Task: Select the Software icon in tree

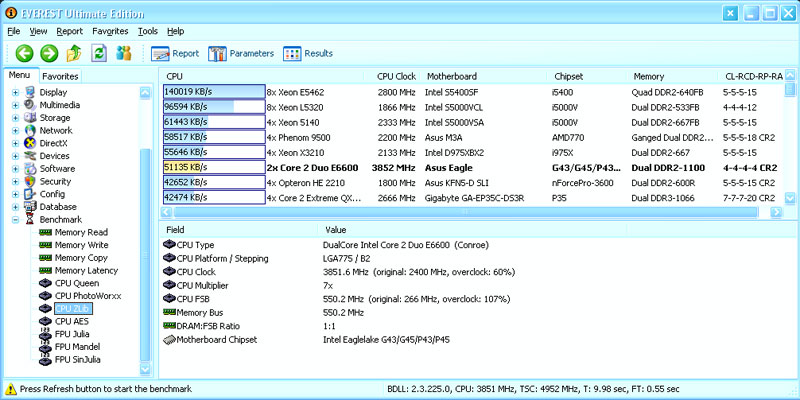Action: click(x=30, y=169)
